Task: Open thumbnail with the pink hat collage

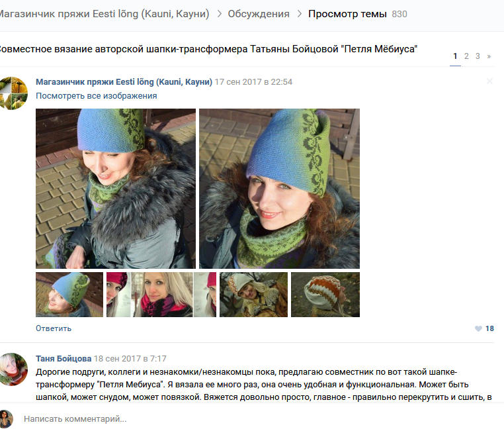Action: [x=161, y=295]
